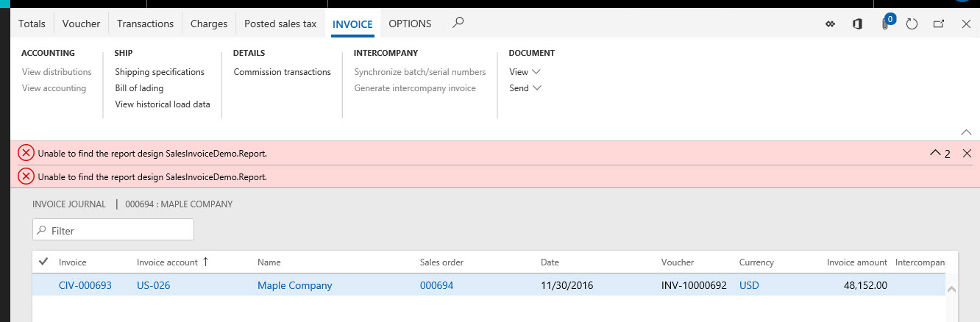The width and height of the screenshot is (980, 322).
Task: Click the grid scrollbar up arrow
Action: click(951, 289)
